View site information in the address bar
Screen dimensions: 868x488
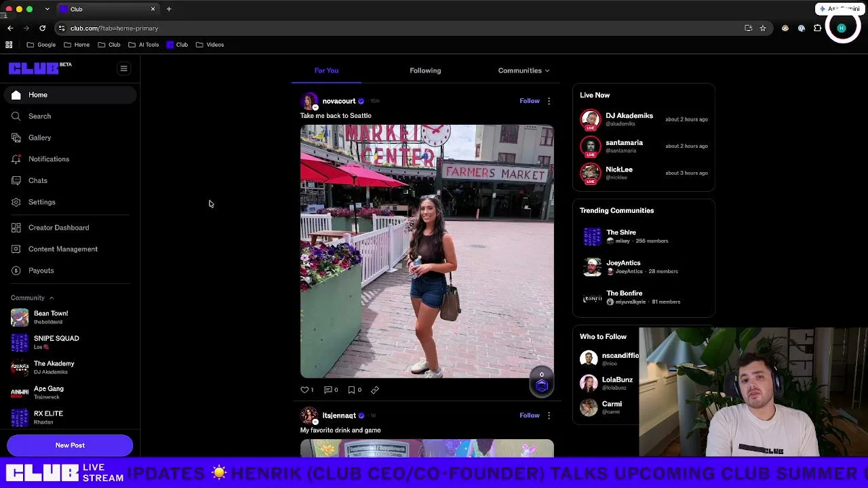click(x=62, y=28)
